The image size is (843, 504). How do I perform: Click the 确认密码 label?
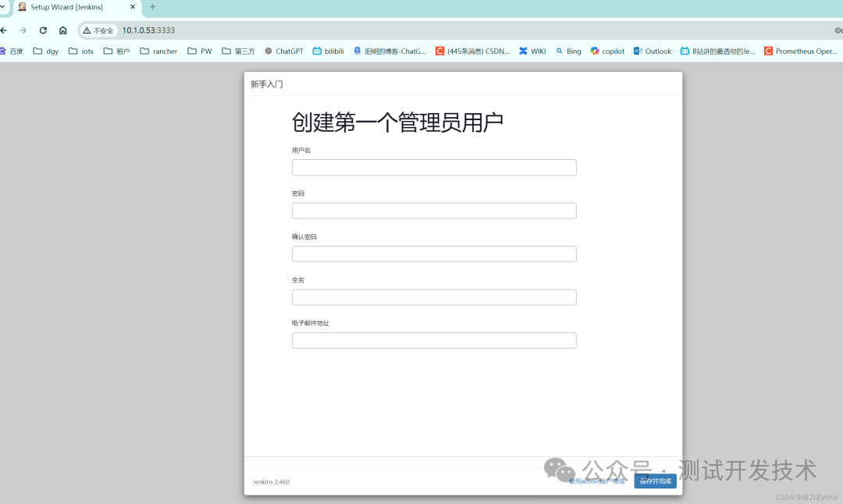point(304,236)
